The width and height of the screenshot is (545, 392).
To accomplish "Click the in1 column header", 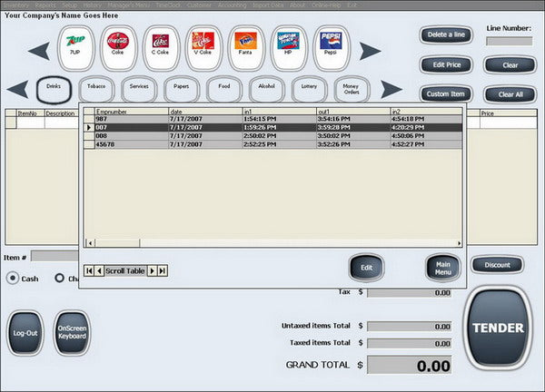I will point(280,112).
